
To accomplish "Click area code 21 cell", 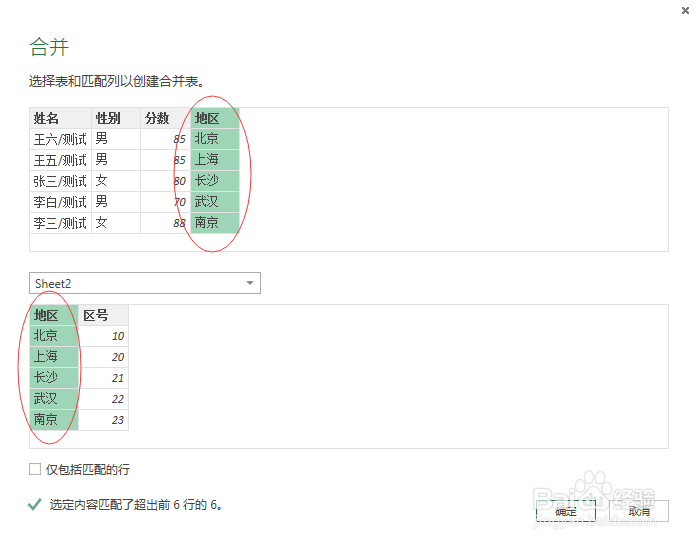I will [103, 378].
